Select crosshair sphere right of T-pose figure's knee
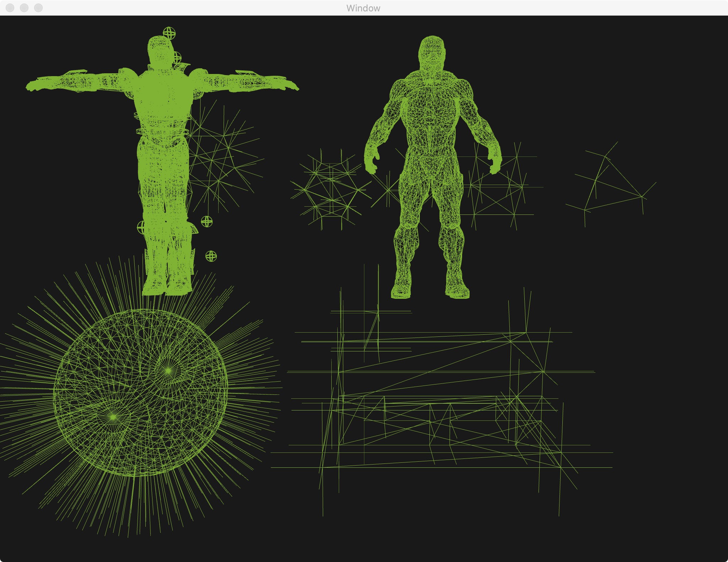 [207, 222]
